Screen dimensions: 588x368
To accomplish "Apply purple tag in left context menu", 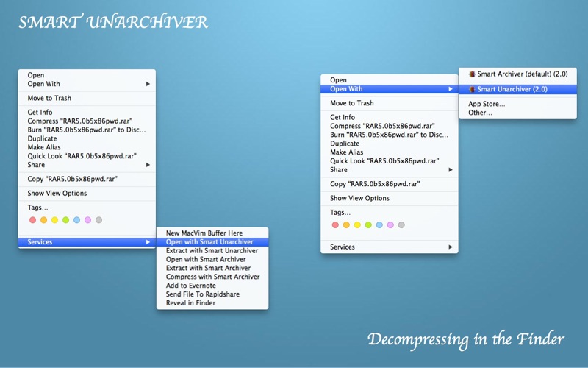I will coord(87,220).
